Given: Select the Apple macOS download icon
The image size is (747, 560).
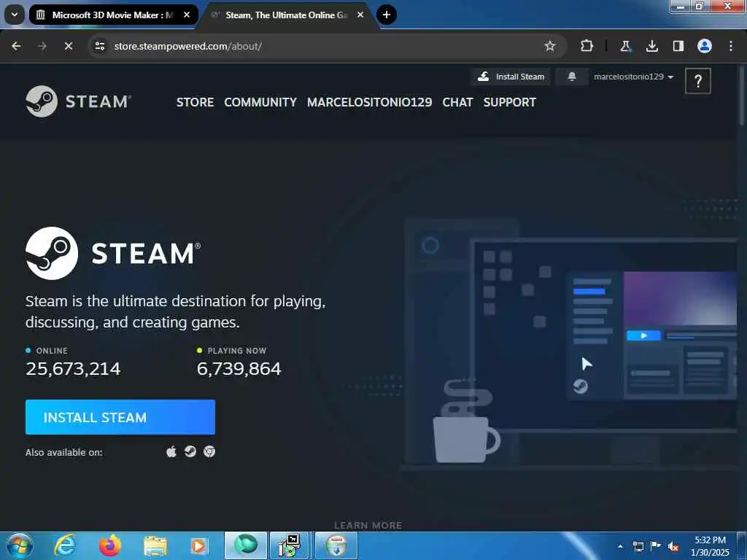Looking at the screenshot, I should (x=171, y=451).
